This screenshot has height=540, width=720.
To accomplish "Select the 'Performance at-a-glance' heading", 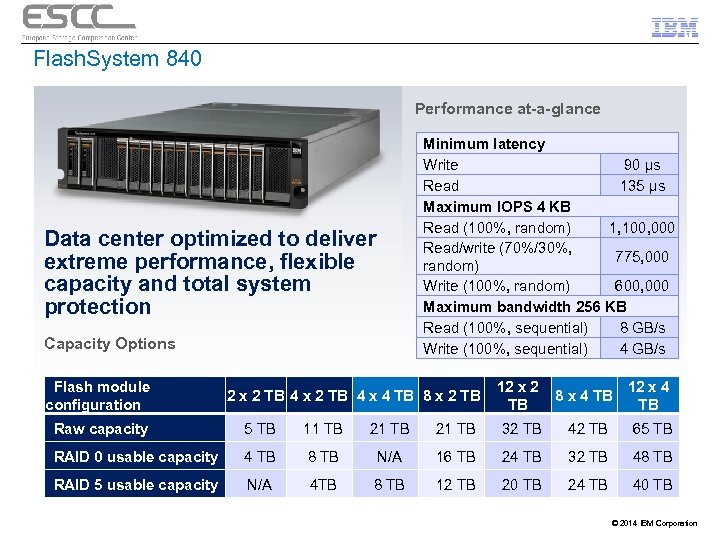I will 508,109.
